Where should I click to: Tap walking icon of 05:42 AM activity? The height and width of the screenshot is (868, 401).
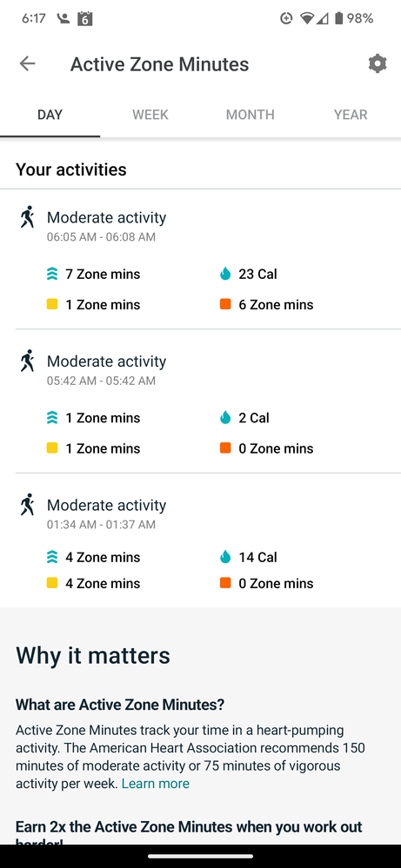point(27,361)
